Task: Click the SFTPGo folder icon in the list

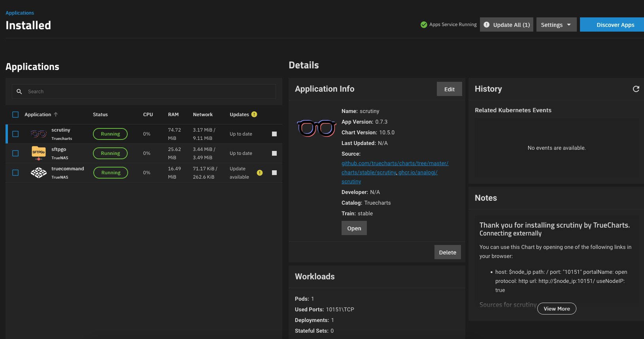Action: pos(38,153)
